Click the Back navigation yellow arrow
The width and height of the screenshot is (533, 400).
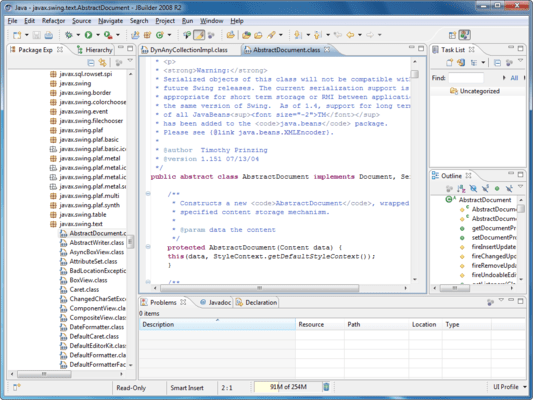(350, 35)
